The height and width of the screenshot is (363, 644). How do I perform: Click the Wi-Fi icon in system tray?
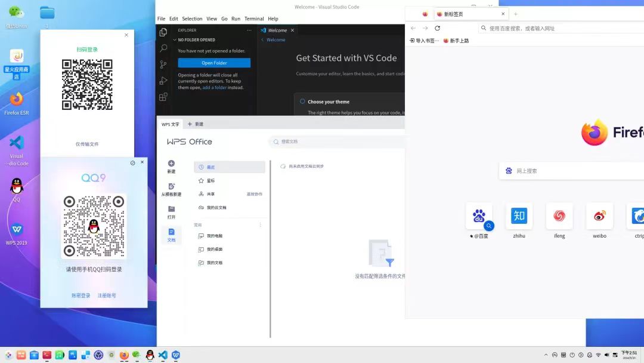598,355
